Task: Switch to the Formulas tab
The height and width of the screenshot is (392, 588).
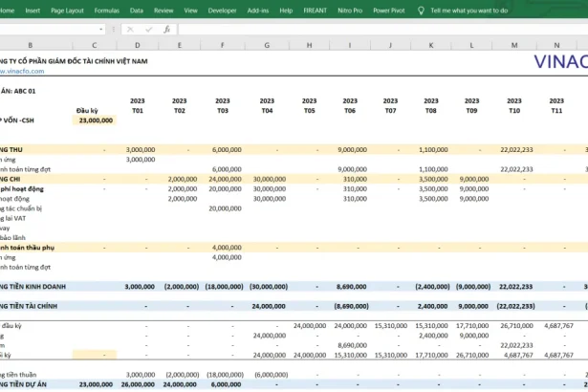Action: coord(107,11)
